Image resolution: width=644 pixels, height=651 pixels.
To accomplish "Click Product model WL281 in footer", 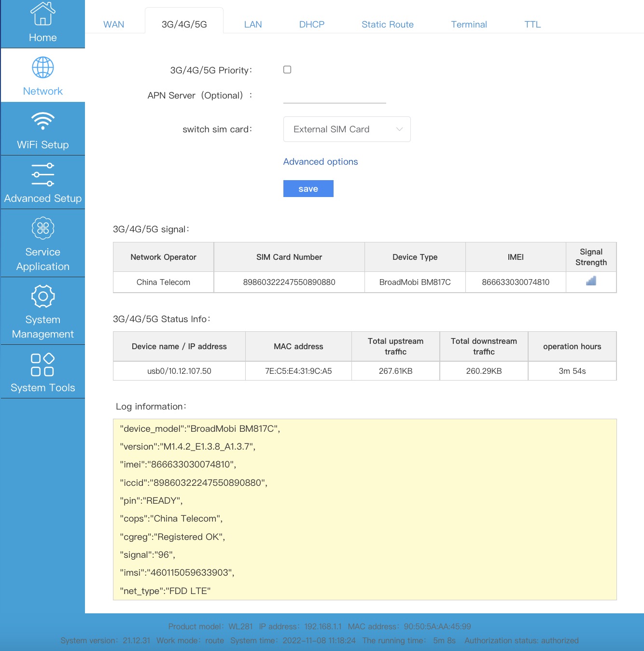I will click(x=210, y=626).
